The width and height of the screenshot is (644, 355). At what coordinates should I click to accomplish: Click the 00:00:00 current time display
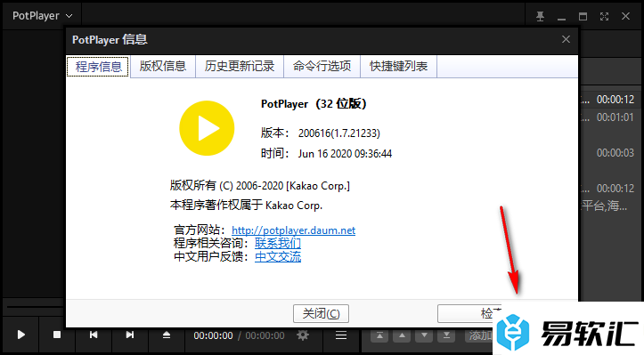213,335
